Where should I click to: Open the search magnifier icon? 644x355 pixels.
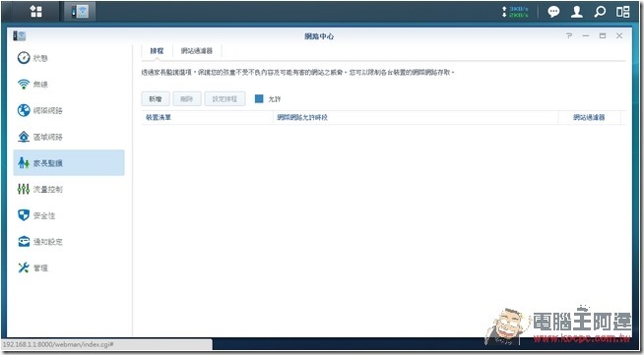[x=600, y=12]
